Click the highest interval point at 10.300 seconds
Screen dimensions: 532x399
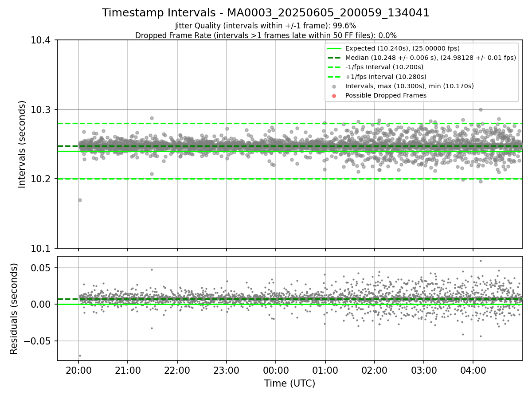click(481, 110)
